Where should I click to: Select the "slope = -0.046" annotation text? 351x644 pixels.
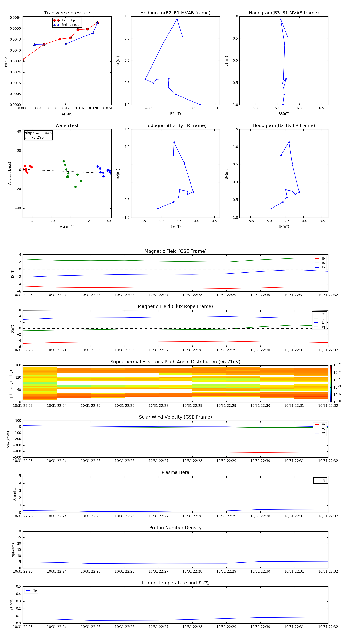tap(38, 133)
